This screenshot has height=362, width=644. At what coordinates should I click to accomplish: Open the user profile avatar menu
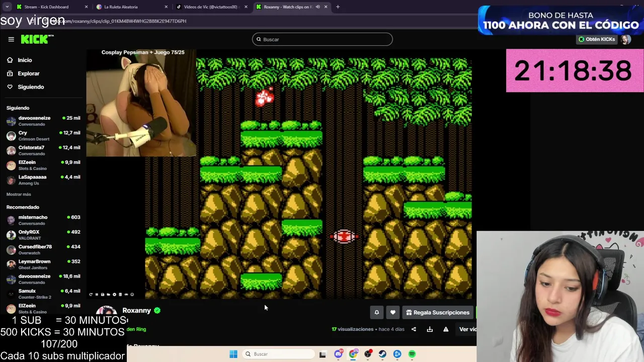(626, 39)
